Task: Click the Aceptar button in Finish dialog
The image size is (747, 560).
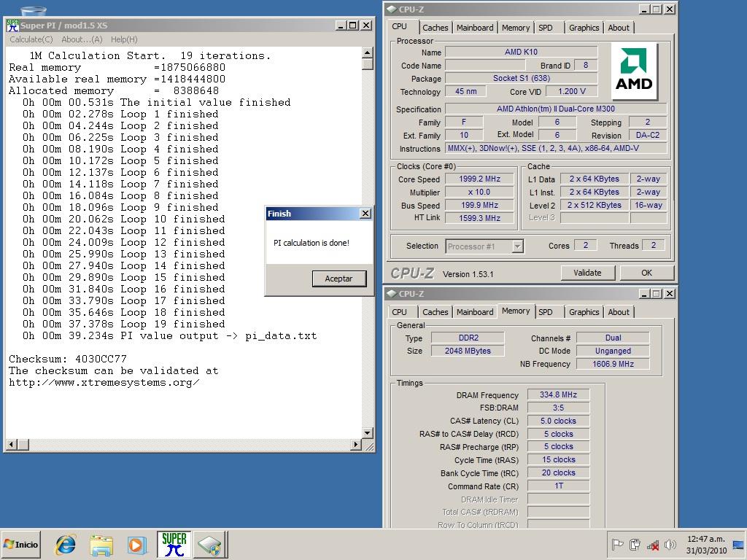Action: pyautogui.click(x=339, y=279)
